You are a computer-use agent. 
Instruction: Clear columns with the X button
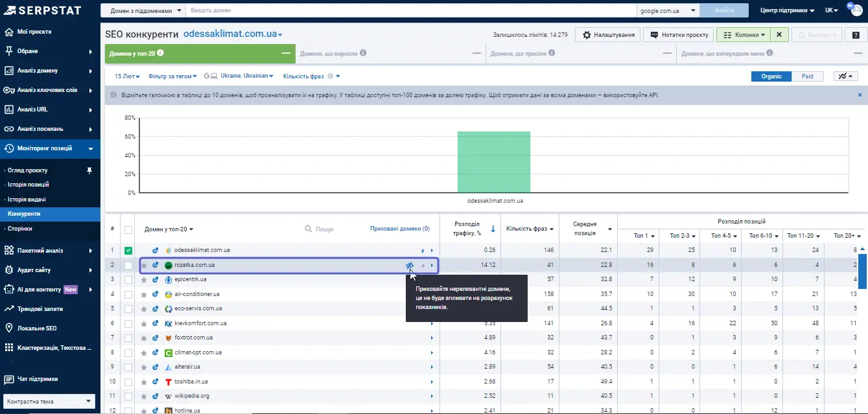780,35
